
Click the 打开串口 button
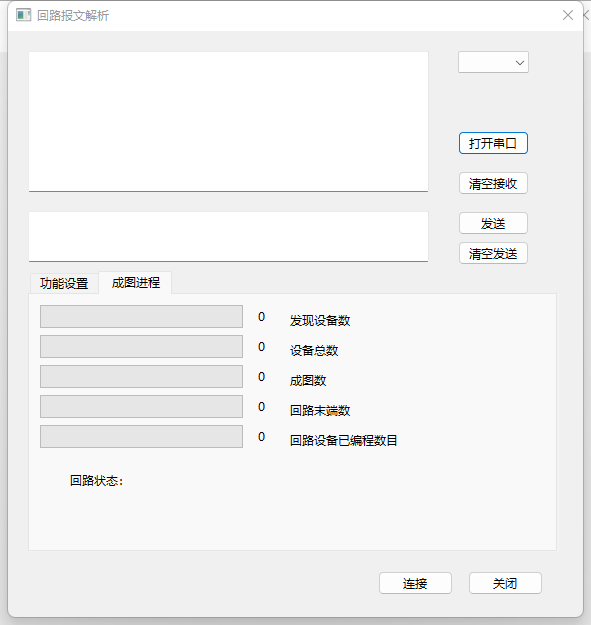click(493, 143)
